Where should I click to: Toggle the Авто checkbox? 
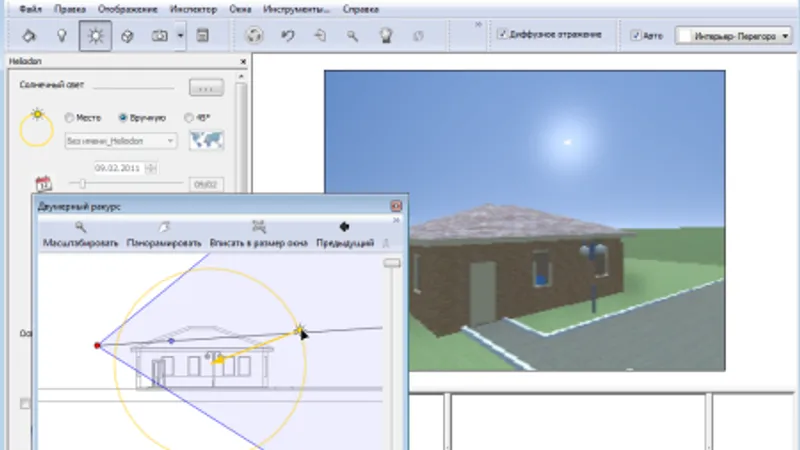tap(636, 35)
